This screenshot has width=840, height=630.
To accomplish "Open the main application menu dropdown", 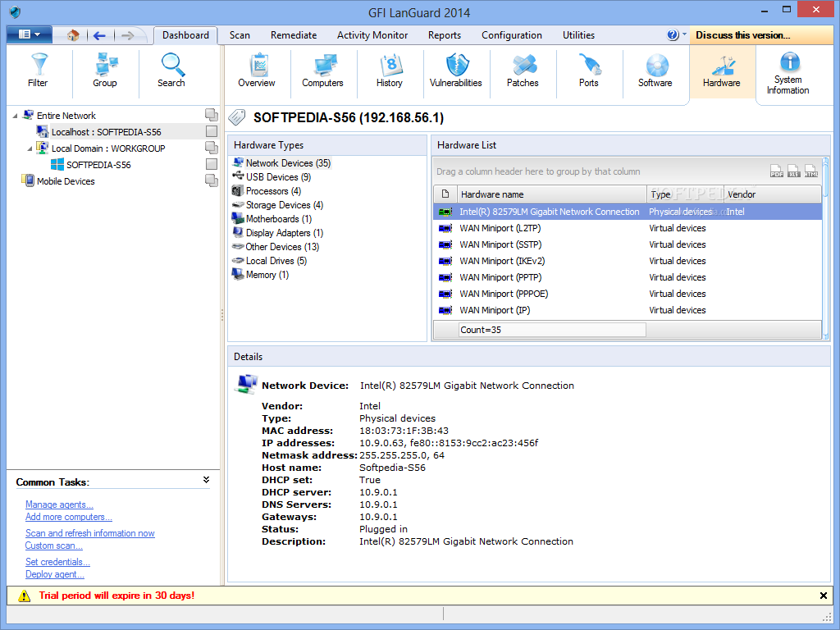I will (x=29, y=34).
